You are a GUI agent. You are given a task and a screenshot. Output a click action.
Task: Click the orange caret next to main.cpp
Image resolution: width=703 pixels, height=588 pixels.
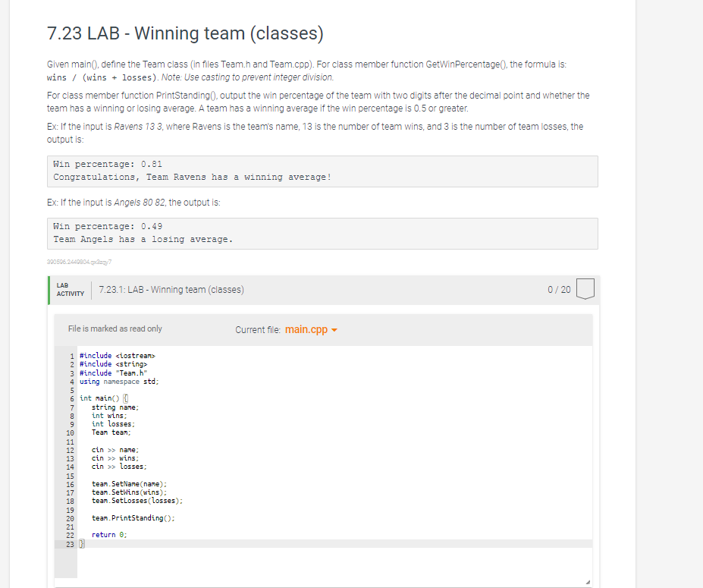pyautogui.click(x=334, y=330)
